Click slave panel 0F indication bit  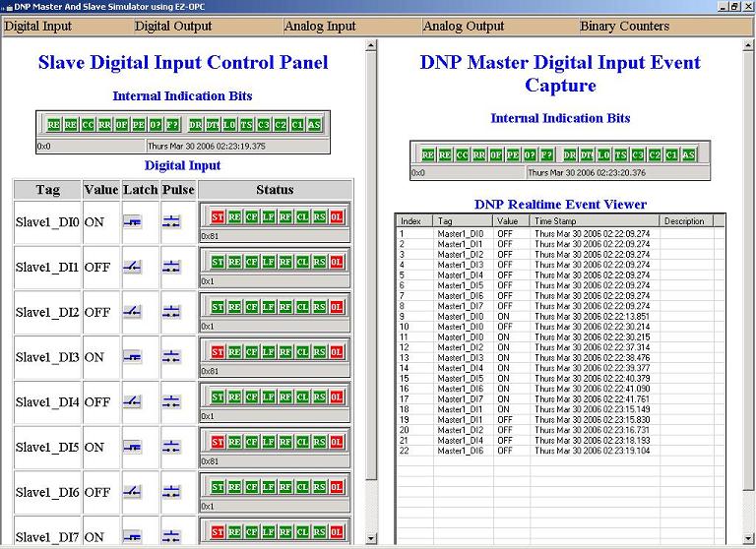121,125
